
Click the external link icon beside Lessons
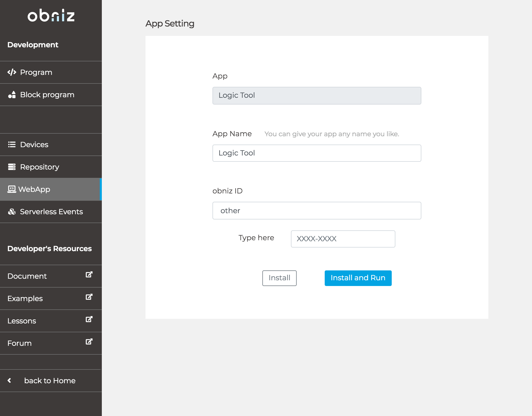89,319
